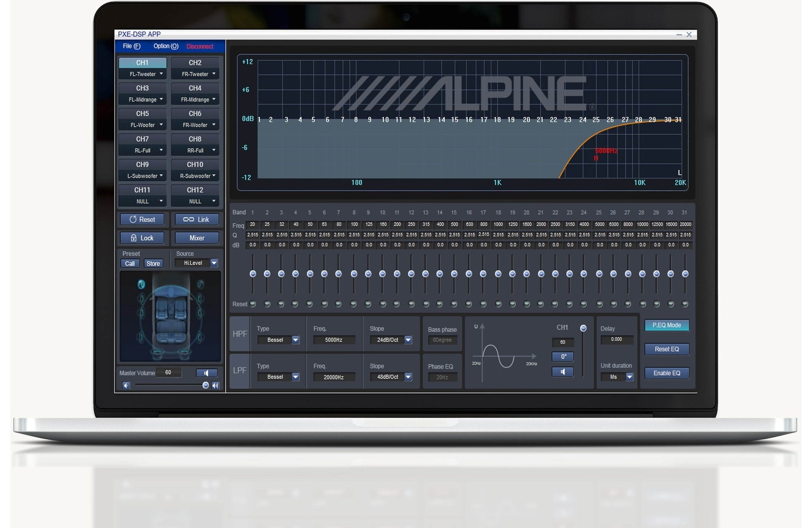Viewport: 812px width, 528px height.
Task: Toggle Enable EQ
Action: coord(667,373)
